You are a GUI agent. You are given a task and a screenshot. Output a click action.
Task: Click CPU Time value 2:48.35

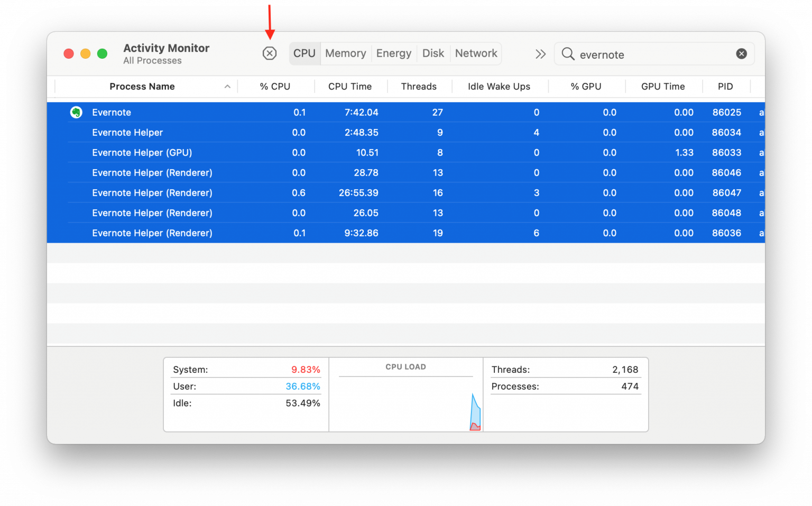[361, 132]
